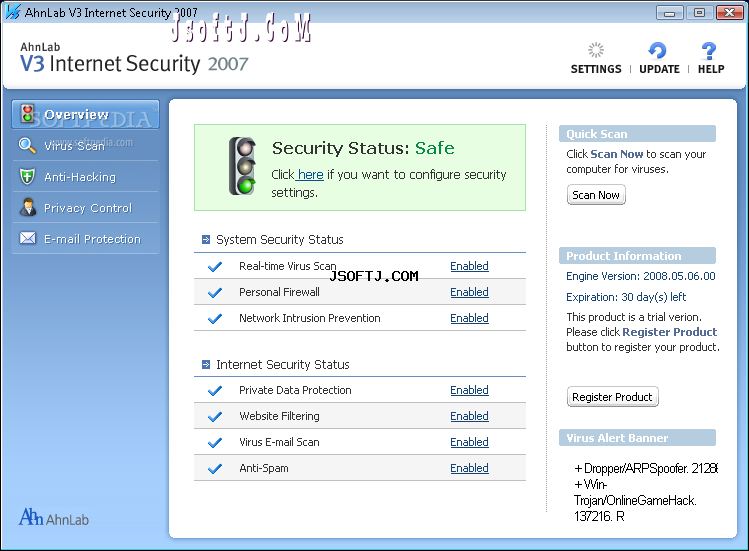Open the Overview section
The width and height of the screenshot is (749, 551).
coord(86,114)
